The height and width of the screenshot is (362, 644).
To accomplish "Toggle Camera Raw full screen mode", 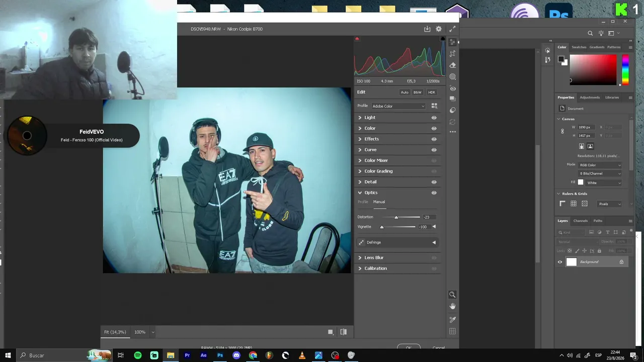I will [452, 29].
